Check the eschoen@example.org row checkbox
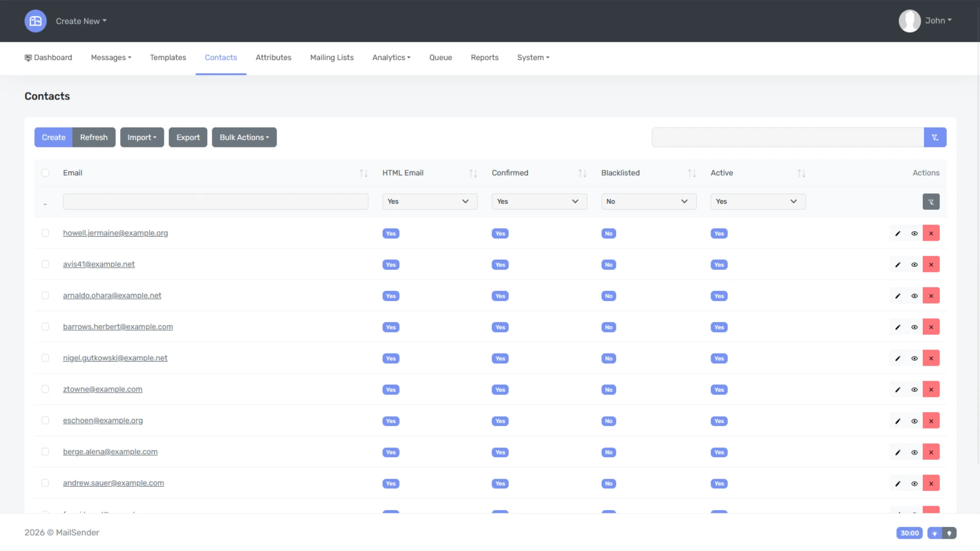This screenshot has height=551, width=980. coord(45,420)
